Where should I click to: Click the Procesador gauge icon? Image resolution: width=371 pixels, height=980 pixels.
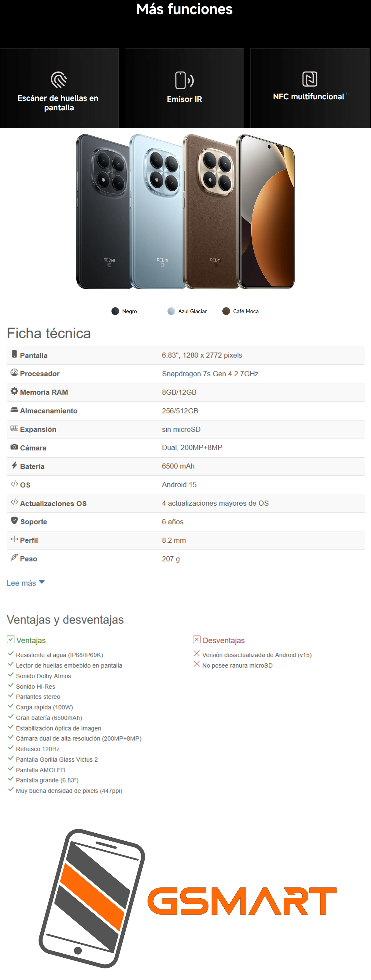tap(14, 373)
